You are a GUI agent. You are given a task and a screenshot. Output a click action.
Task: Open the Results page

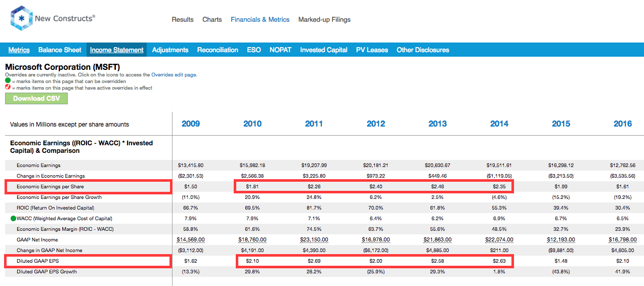[183, 19]
